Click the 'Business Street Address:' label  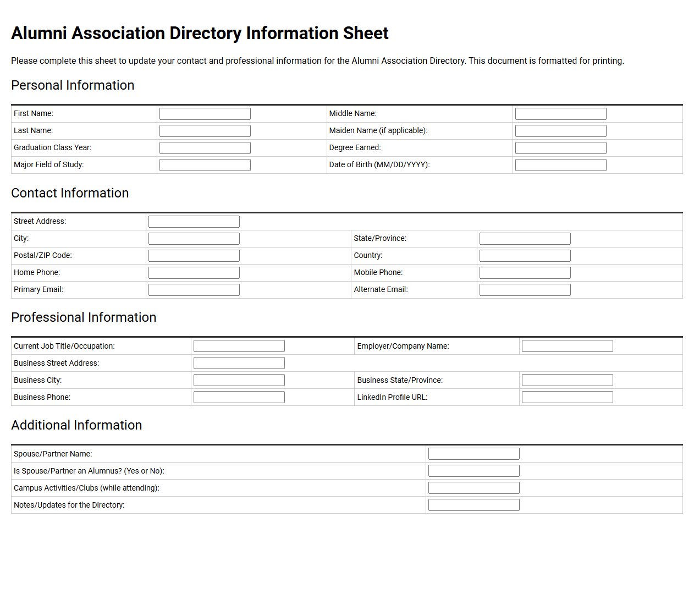tap(57, 363)
